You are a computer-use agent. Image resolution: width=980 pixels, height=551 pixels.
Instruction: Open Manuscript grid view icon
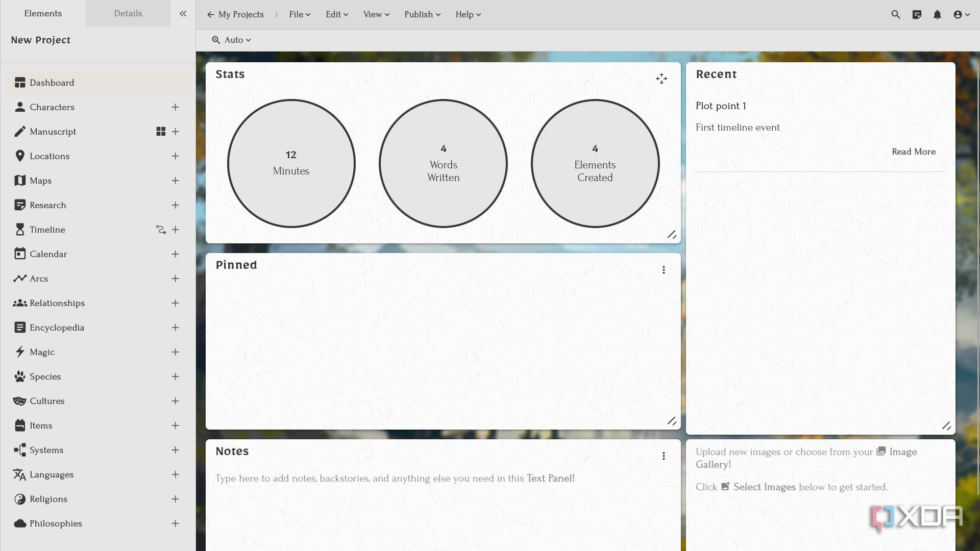coord(161,132)
